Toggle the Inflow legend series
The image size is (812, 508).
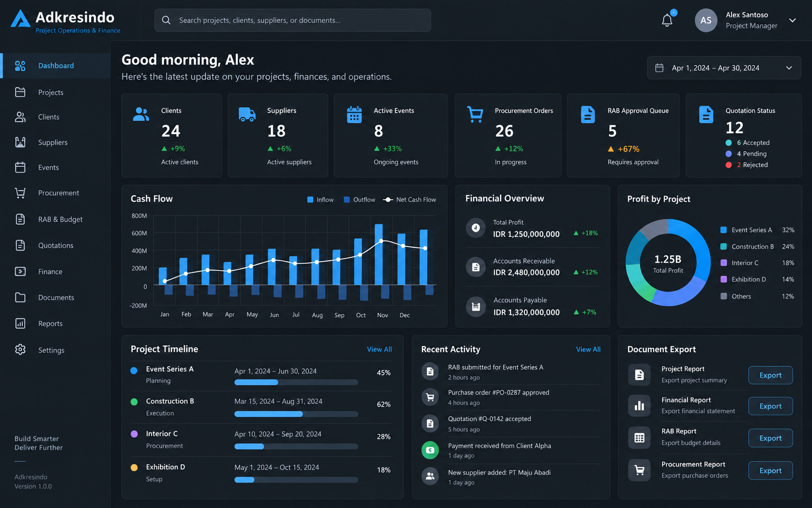click(320, 200)
